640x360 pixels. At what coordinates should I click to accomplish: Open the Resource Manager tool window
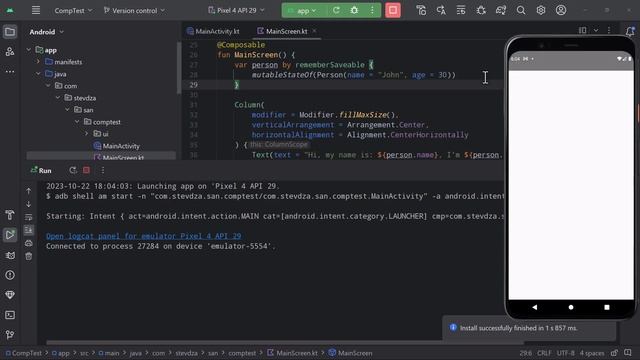point(10,52)
